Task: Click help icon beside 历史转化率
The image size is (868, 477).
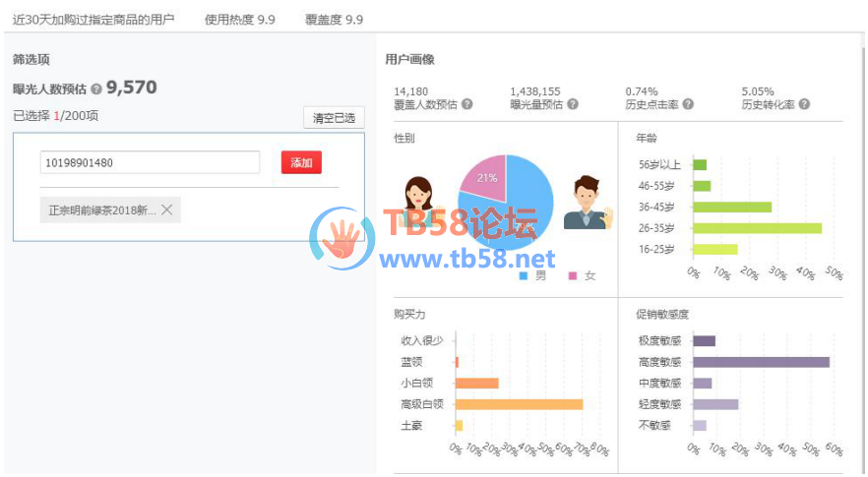Action: pyautogui.click(x=804, y=104)
